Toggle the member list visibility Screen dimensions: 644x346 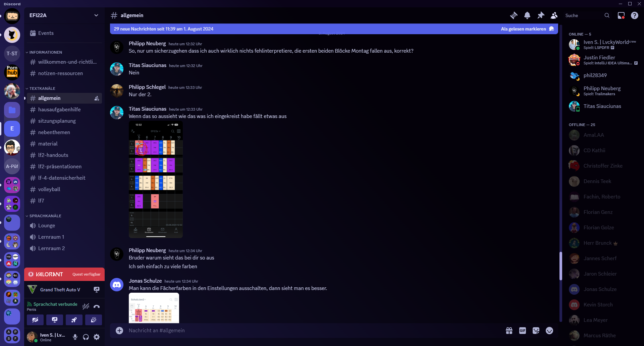point(554,15)
